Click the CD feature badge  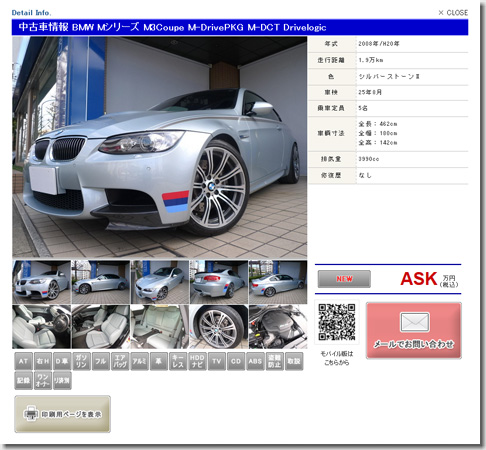click(236, 361)
